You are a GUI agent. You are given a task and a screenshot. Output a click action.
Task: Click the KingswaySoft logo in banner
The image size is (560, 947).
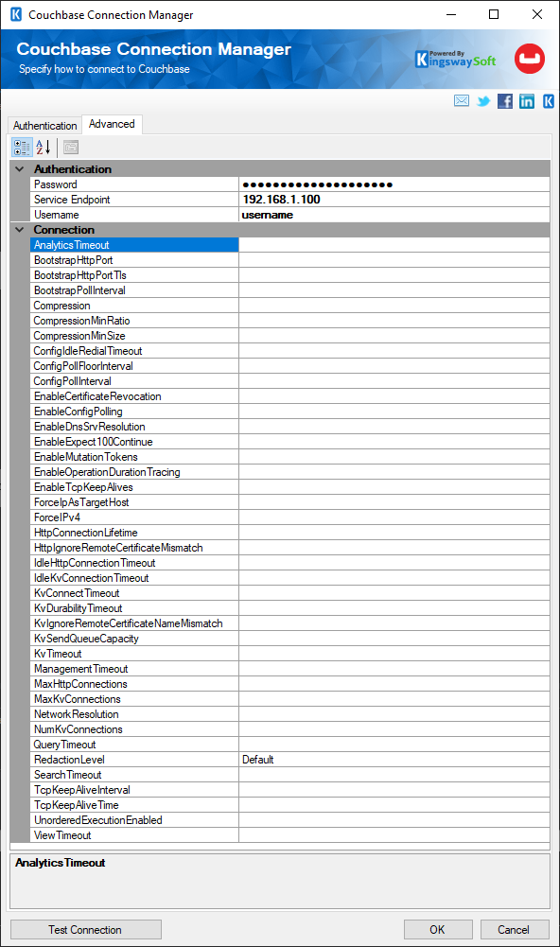pyautogui.click(x=456, y=60)
